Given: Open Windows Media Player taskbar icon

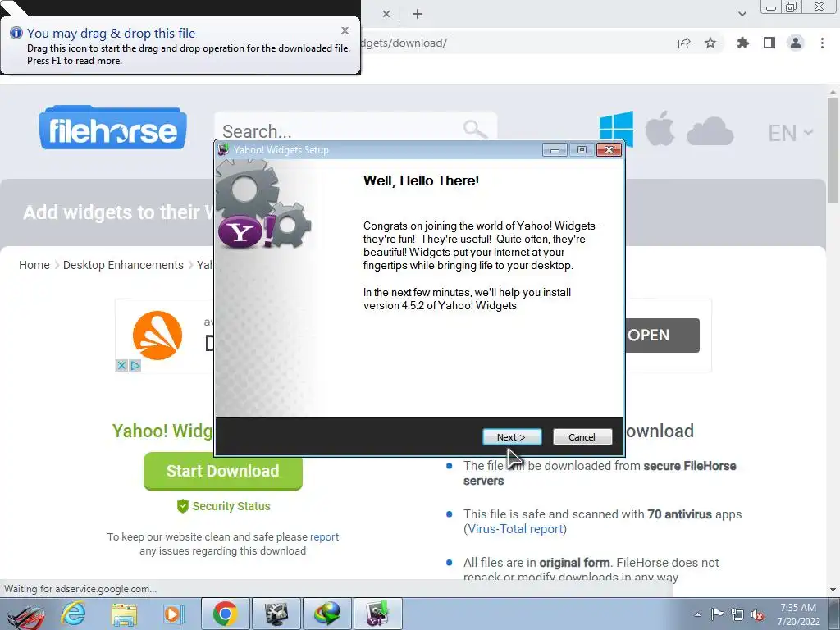Looking at the screenshot, I should click(x=172, y=614).
